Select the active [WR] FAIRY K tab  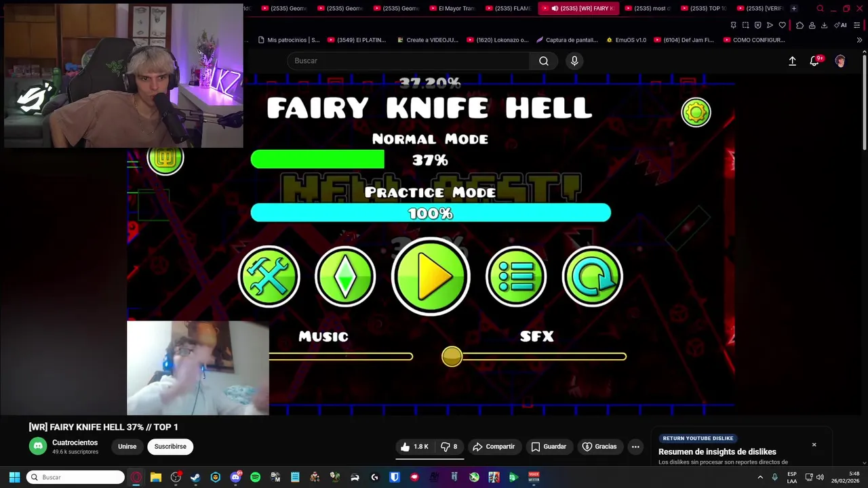point(578,8)
